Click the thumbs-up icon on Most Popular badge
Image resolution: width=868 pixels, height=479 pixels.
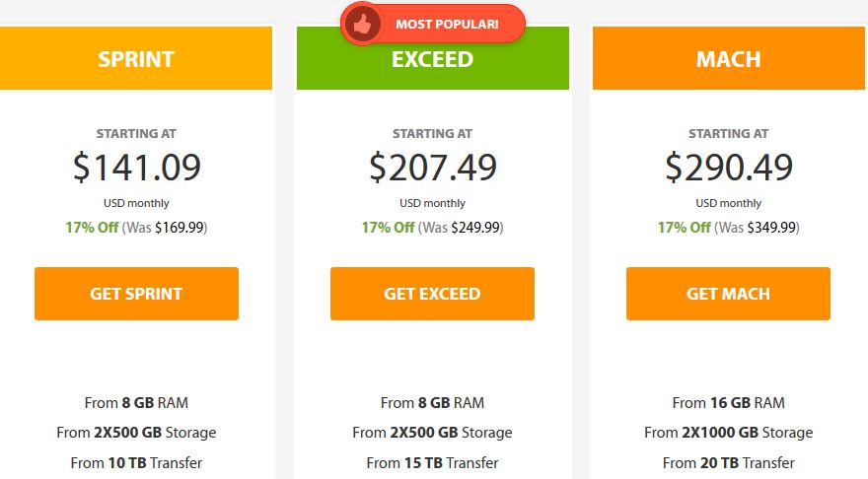pyautogui.click(x=362, y=24)
